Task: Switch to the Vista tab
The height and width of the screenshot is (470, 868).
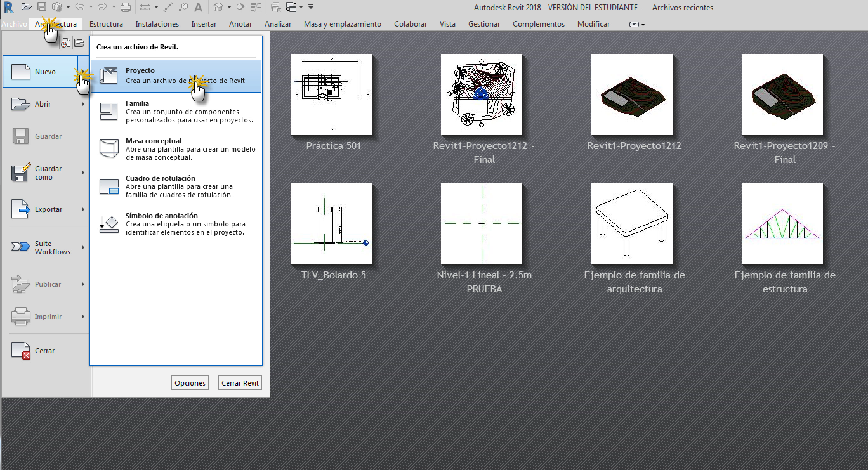Action: [x=447, y=24]
